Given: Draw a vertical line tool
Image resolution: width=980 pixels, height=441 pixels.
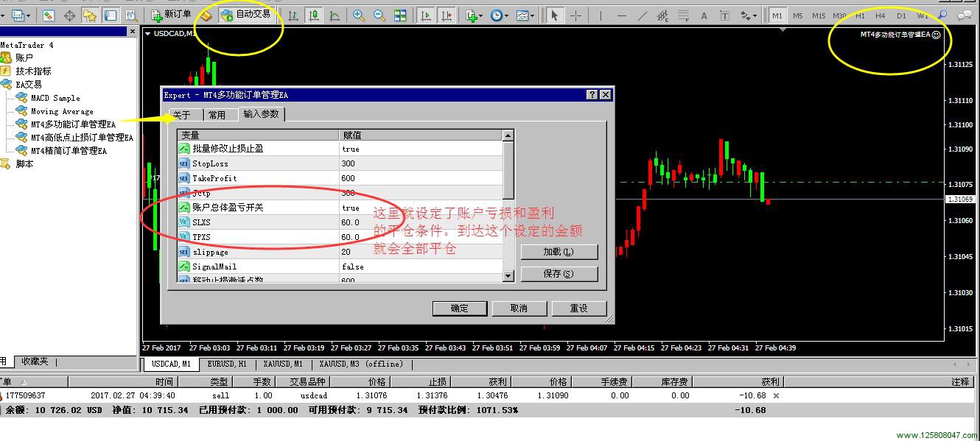Looking at the screenshot, I should (x=601, y=15).
